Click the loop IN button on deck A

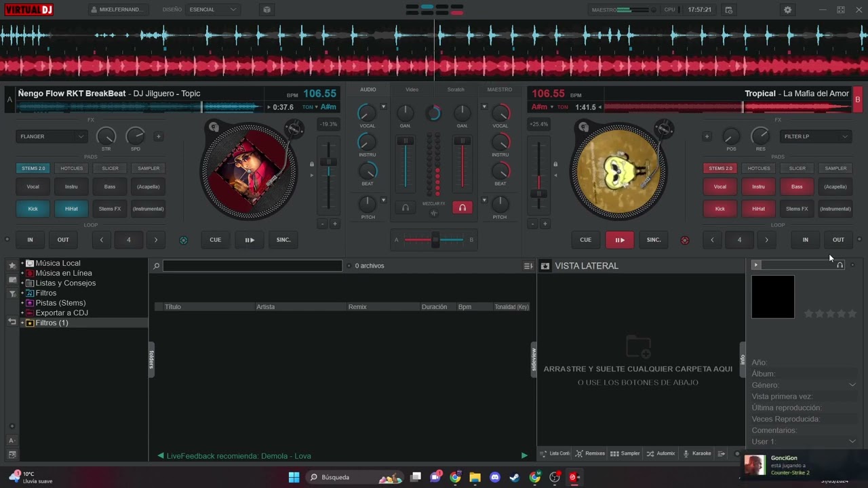pos(30,240)
